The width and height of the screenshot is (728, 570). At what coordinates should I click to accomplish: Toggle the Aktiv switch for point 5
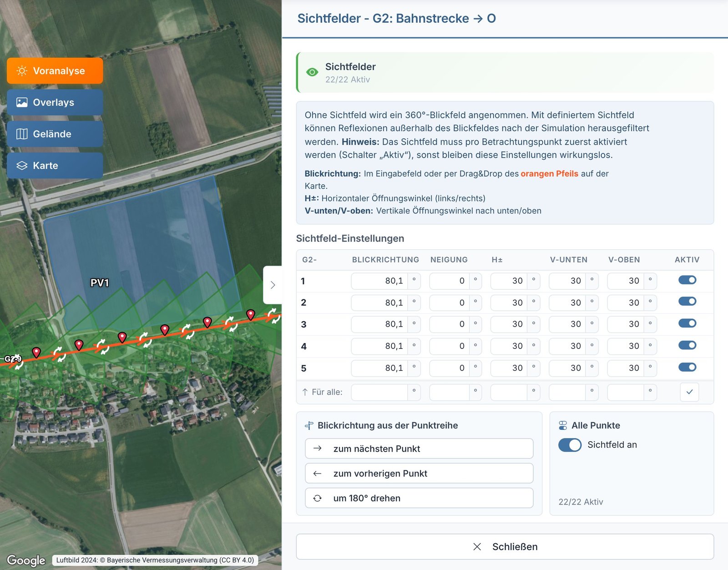[687, 367]
